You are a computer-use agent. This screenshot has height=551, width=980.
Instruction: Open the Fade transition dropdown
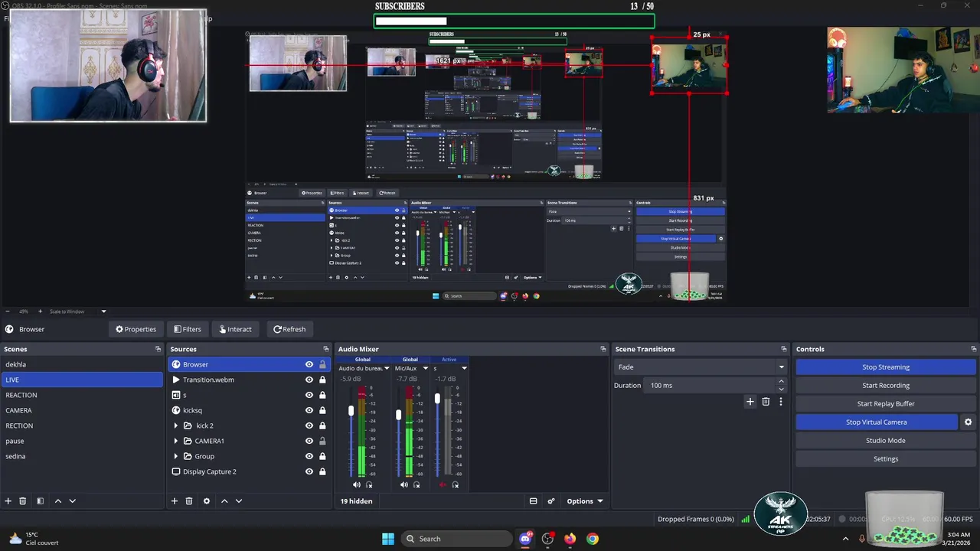(x=700, y=367)
